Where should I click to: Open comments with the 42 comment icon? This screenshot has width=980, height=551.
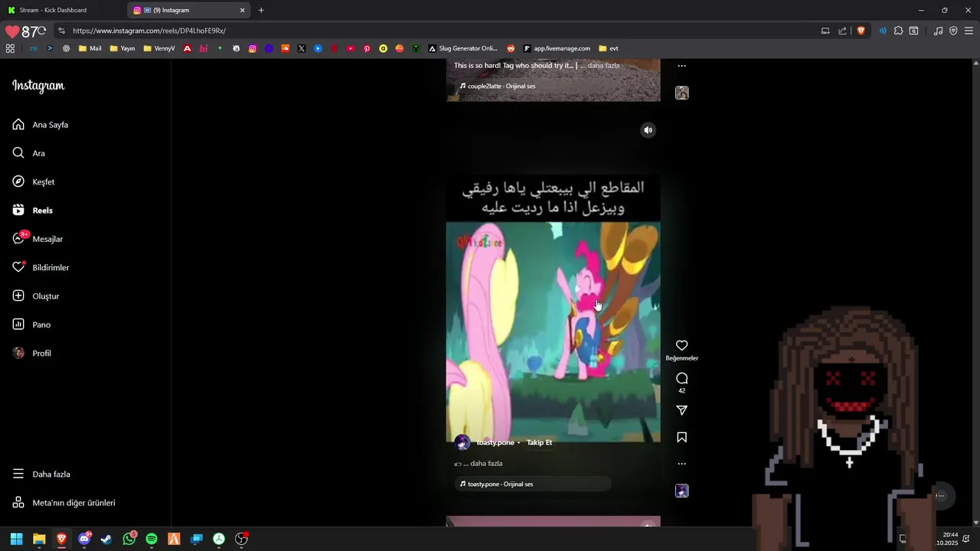coord(681,379)
